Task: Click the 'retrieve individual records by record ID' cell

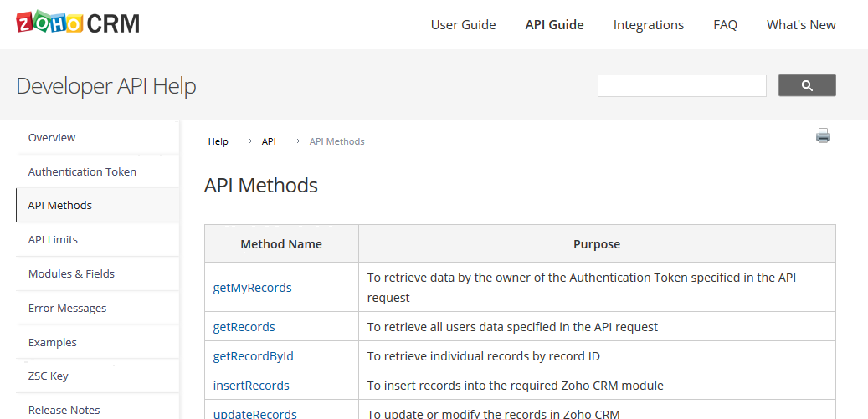Action: (x=597, y=356)
